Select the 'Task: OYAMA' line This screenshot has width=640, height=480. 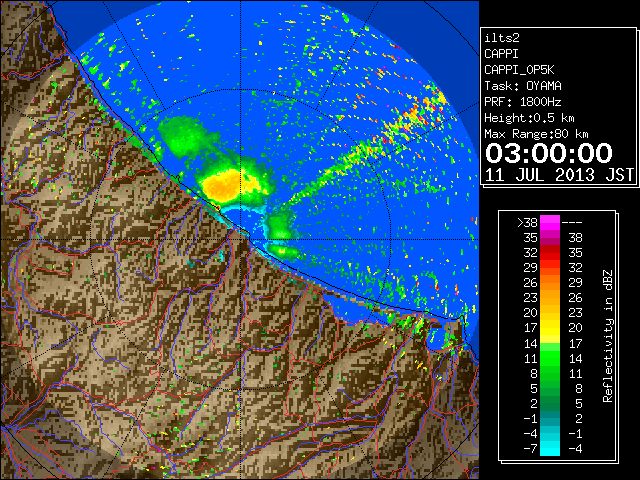(x=523, y=86)
